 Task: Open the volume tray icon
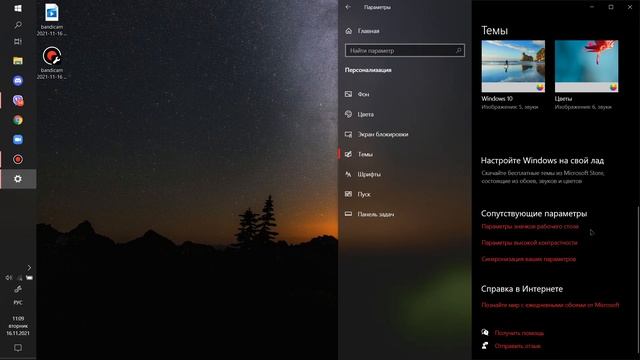point(8,278)
